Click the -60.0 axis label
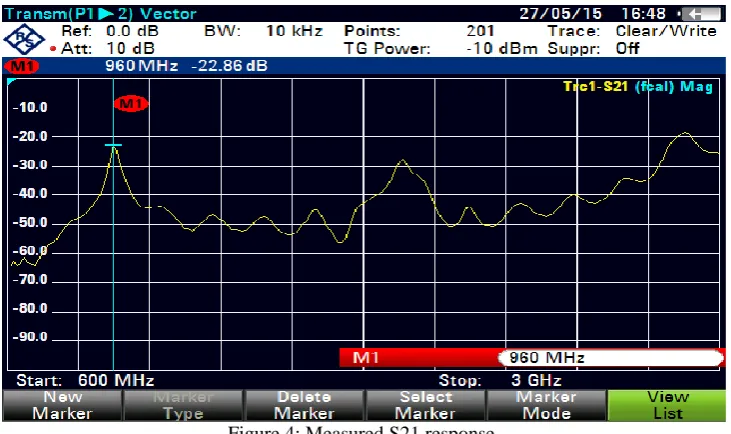This screenshot has width=731, height=434. pos(30,251)
